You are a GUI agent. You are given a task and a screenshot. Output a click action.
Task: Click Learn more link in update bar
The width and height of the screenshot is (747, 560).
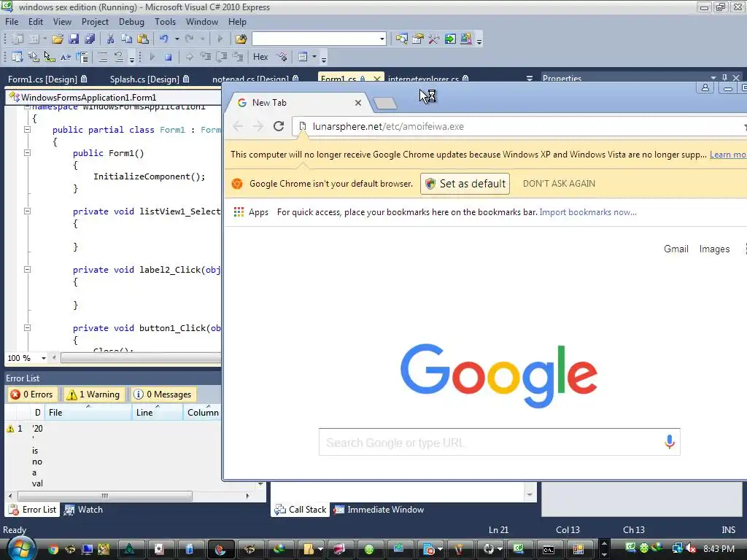[x=728, y=155]
